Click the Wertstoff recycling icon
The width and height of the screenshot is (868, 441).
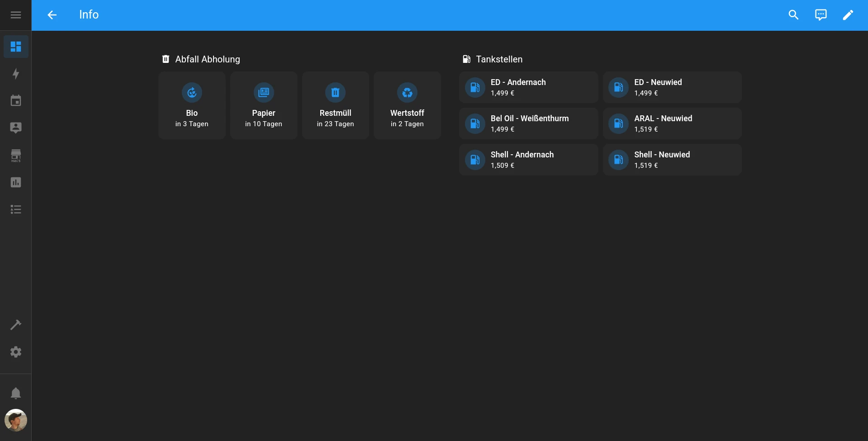407,93
